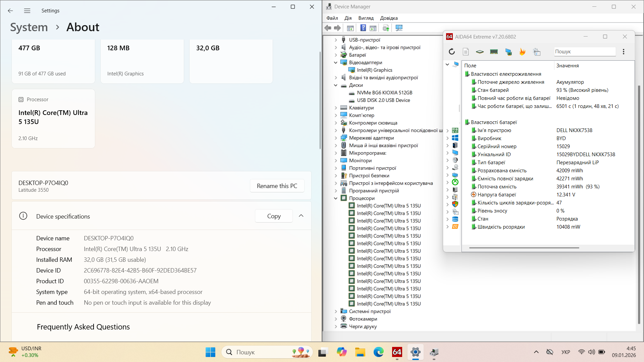Click the blue Help question mark icon

coord(363,28)
